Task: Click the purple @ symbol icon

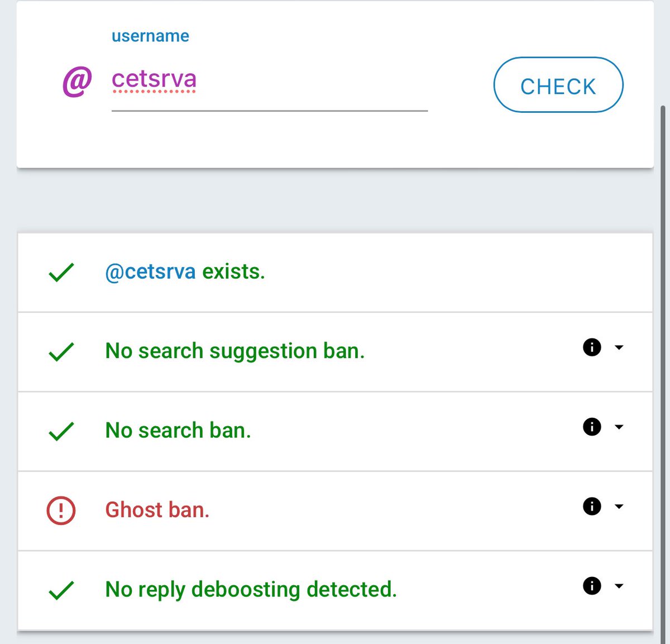Action: pyautogui.click(x=77, y=82)
